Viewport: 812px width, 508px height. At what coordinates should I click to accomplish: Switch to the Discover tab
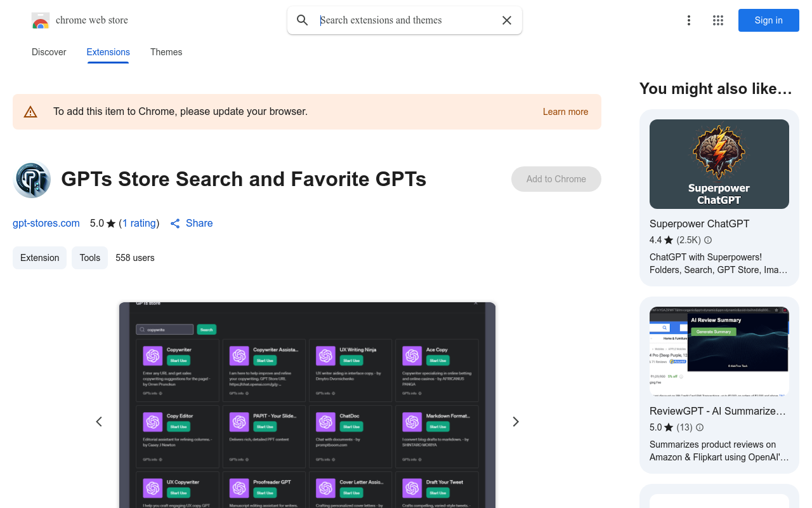[x=49, y=52]
